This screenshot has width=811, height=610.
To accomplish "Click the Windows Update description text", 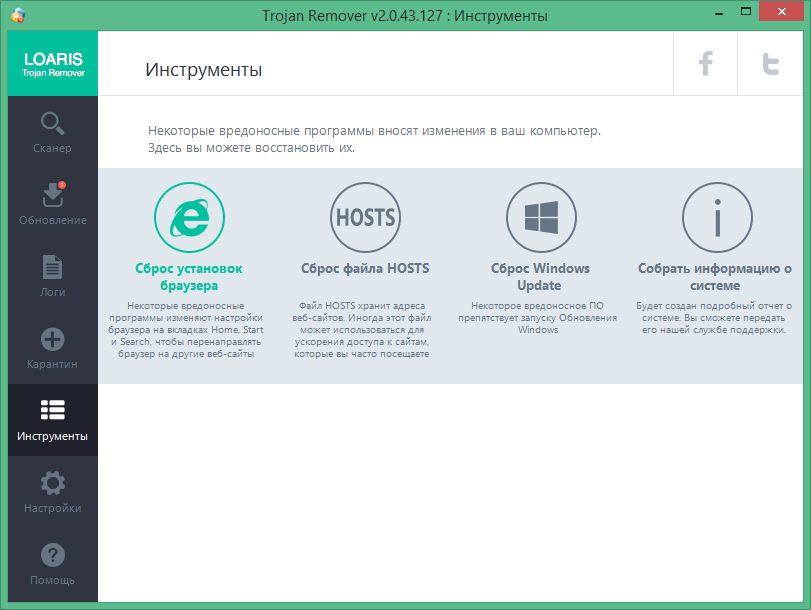I will (x=537, y=318).
